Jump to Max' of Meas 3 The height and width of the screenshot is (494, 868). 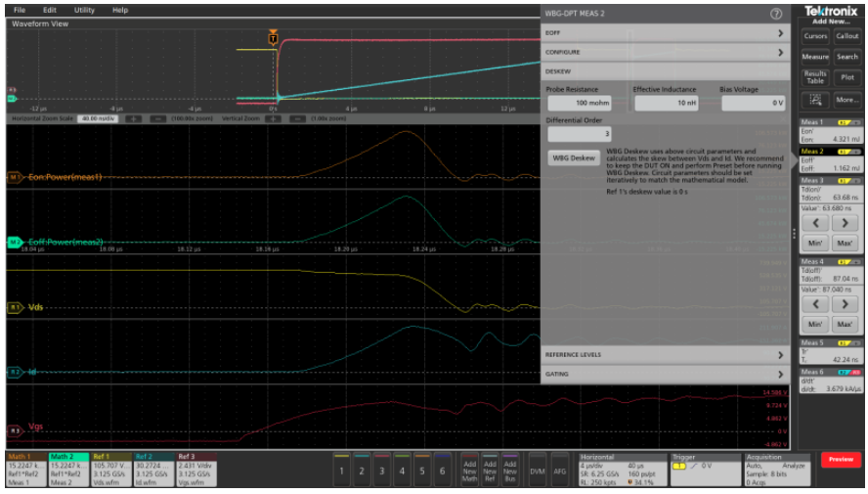pos(846,244)
